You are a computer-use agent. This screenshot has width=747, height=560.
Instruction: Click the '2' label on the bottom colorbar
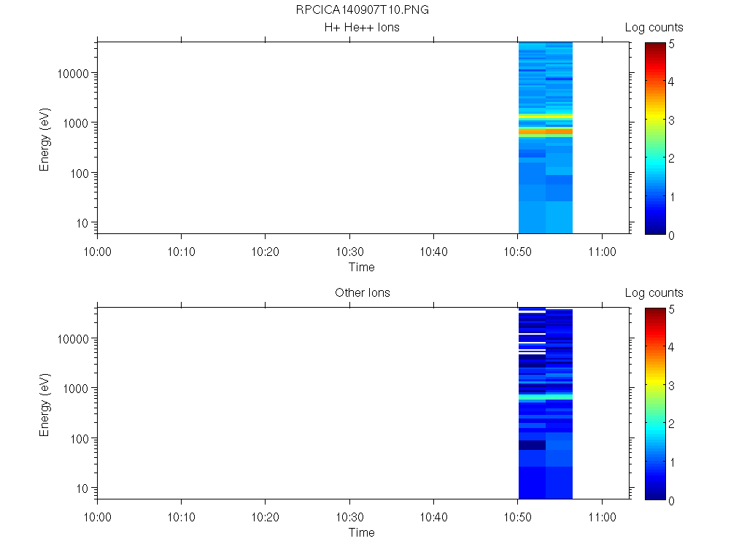point(671,424)
